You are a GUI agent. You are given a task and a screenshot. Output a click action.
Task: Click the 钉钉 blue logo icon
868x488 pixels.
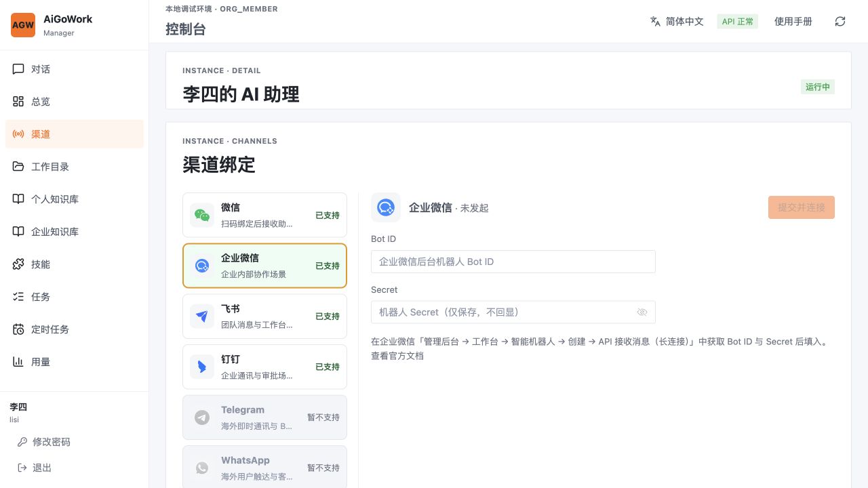click(x=202, y=367)
